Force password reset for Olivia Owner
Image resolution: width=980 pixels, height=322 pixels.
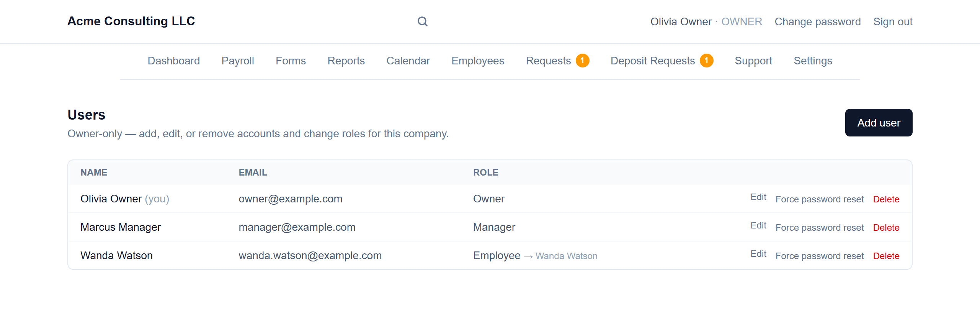click(x=820, y=199)
